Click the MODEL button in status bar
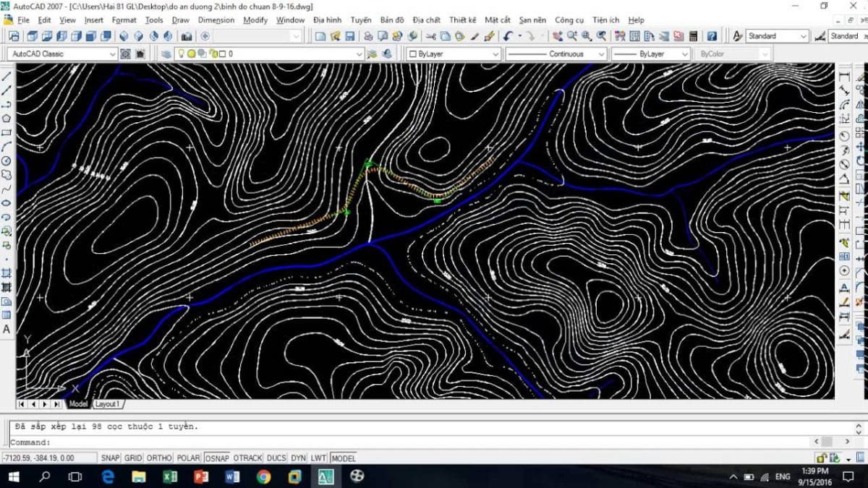868x488 pixels. click(343, 458)
